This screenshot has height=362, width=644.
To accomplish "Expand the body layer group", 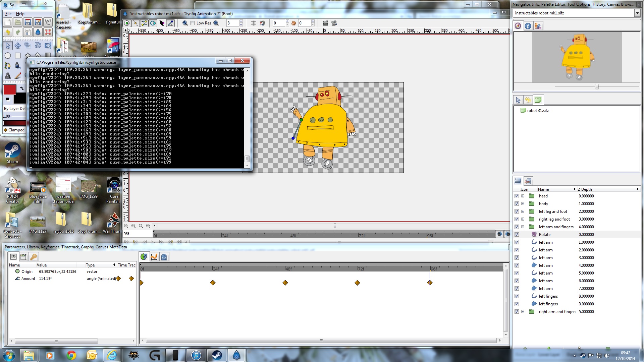I will [x=523, y=204].
